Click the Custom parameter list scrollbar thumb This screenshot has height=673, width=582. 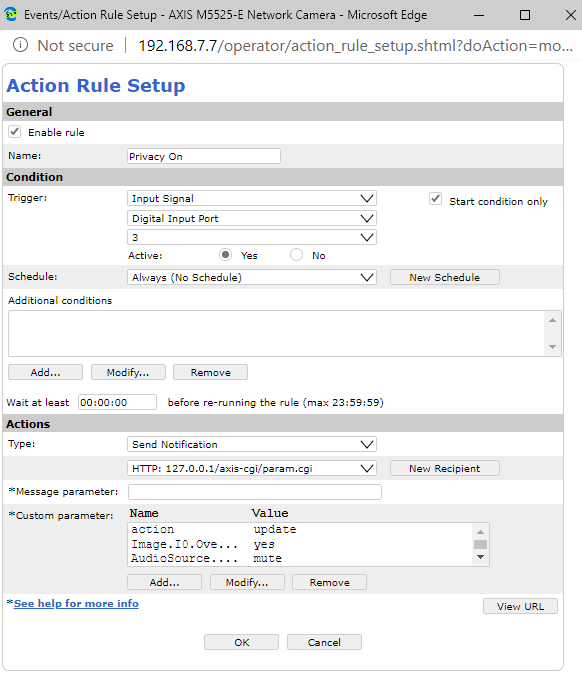(x=480, y=544)
